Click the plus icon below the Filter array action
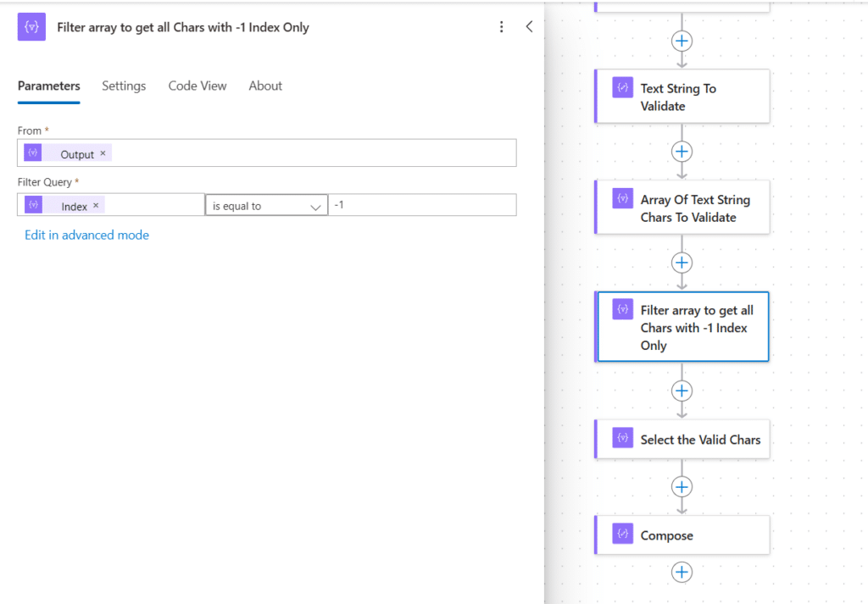868x604 pixels. (x=682, y=391)
